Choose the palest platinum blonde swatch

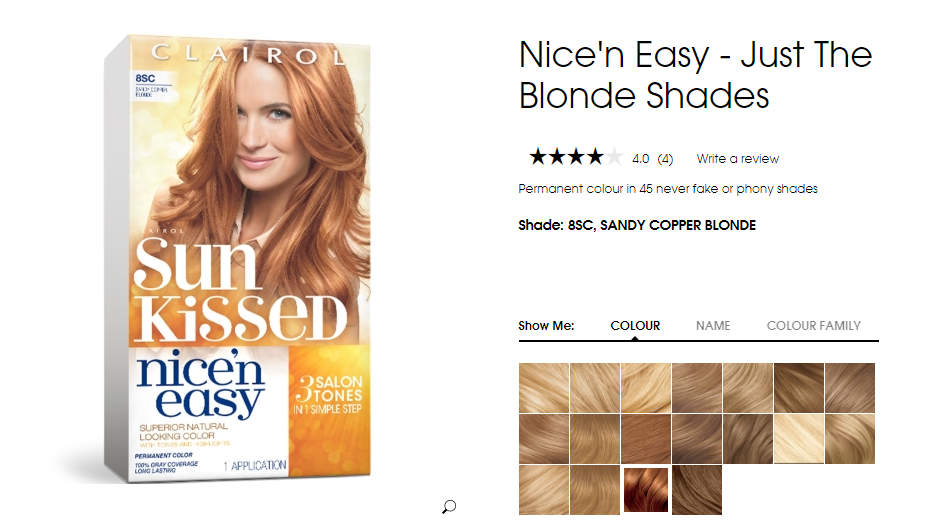pos(799,439)
